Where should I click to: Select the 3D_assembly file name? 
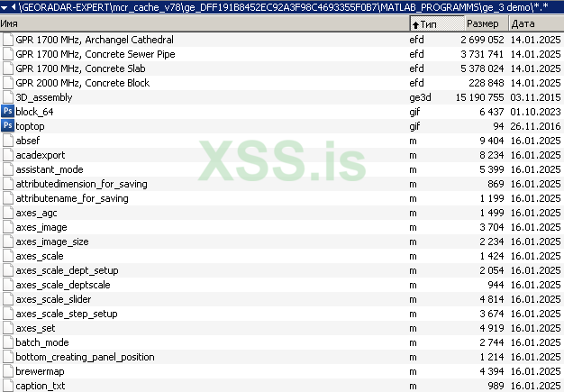pyautogui.click(x=44, y=97)
